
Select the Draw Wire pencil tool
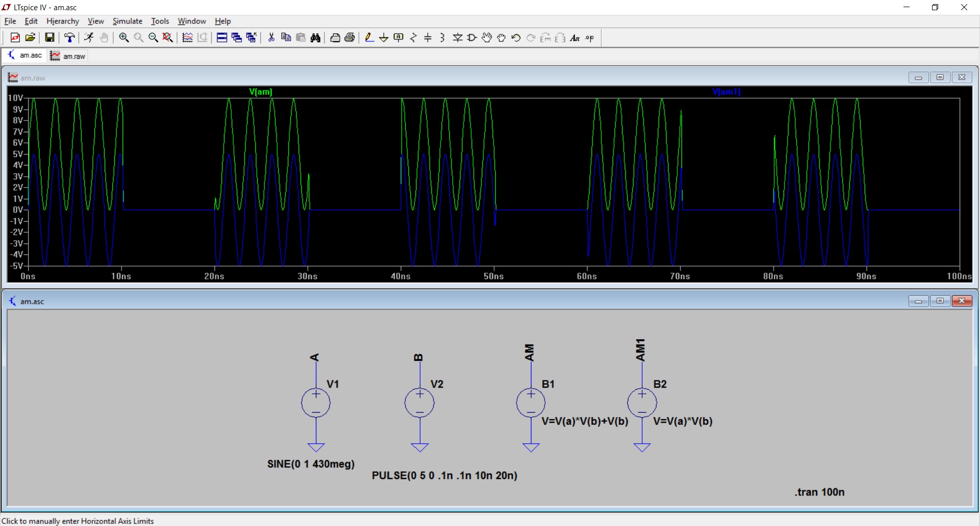[x=370, y=38]
